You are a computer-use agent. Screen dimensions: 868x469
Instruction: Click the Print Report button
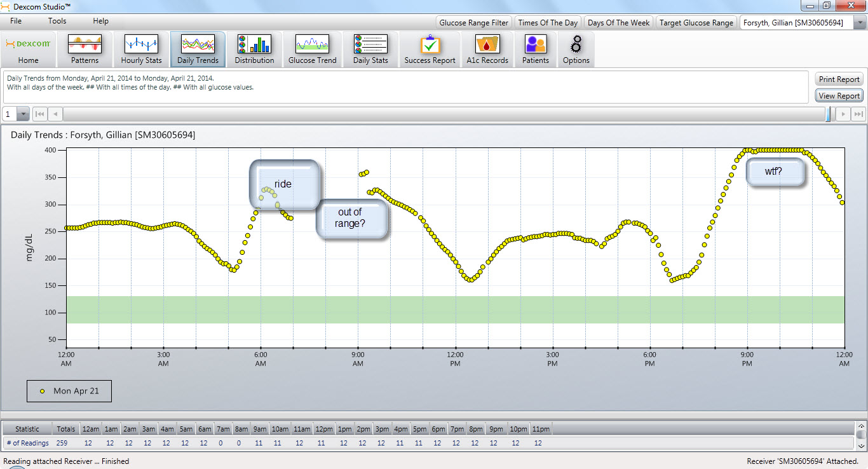click(x=839, y=79)
